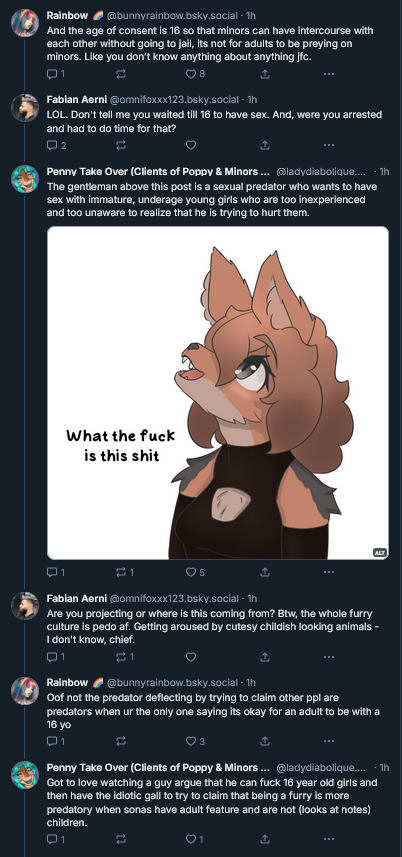Like Rainbow's first post with 8 likes

pyautogui.click(x=195, y=74)
